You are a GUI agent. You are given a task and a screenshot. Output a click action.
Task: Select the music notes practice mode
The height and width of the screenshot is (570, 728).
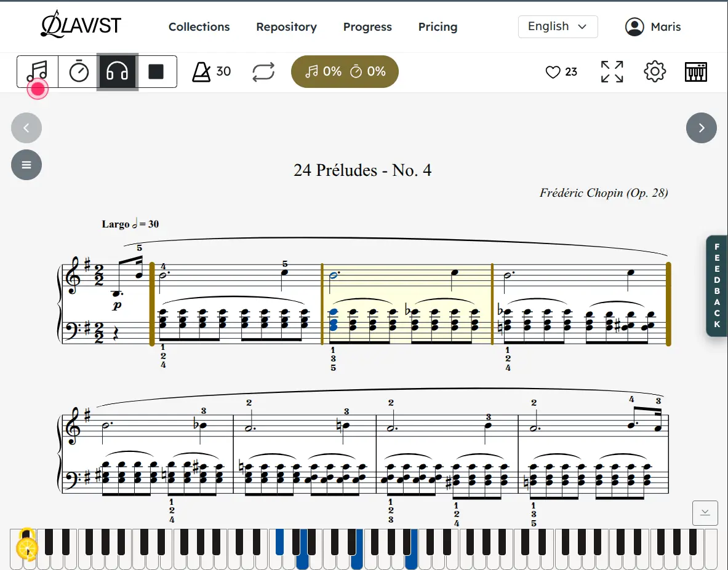[x=38, y=71]
